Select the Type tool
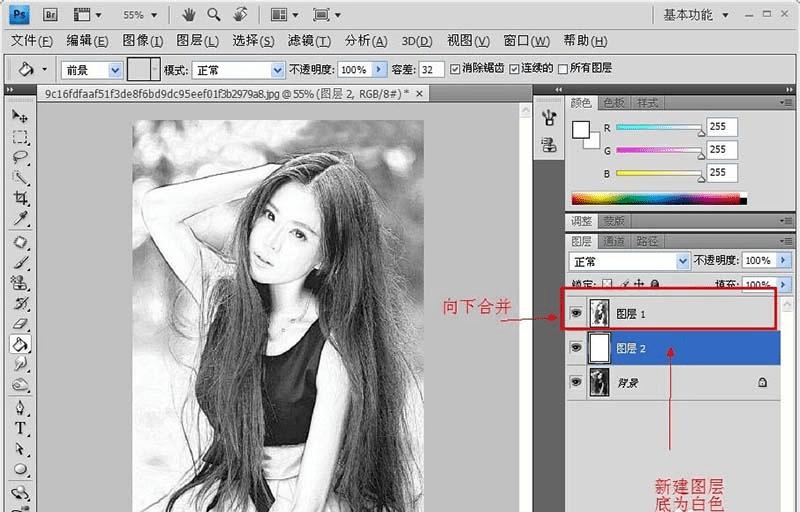Viewport: 800px width, 512px height. (20, 428)
